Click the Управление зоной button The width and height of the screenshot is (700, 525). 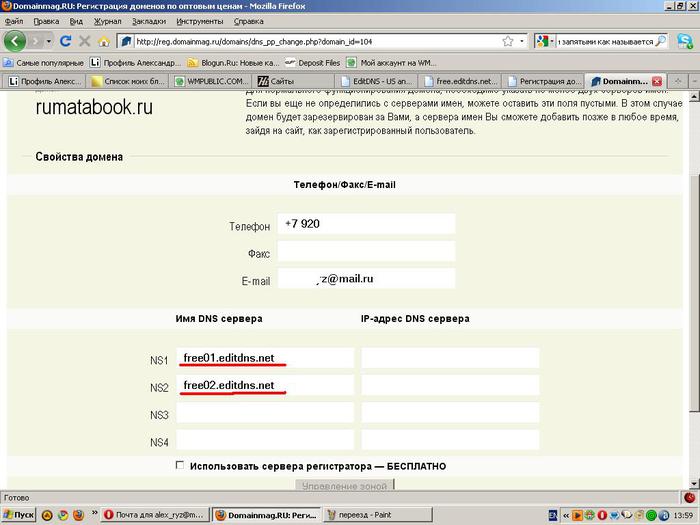tap(344, 485)
